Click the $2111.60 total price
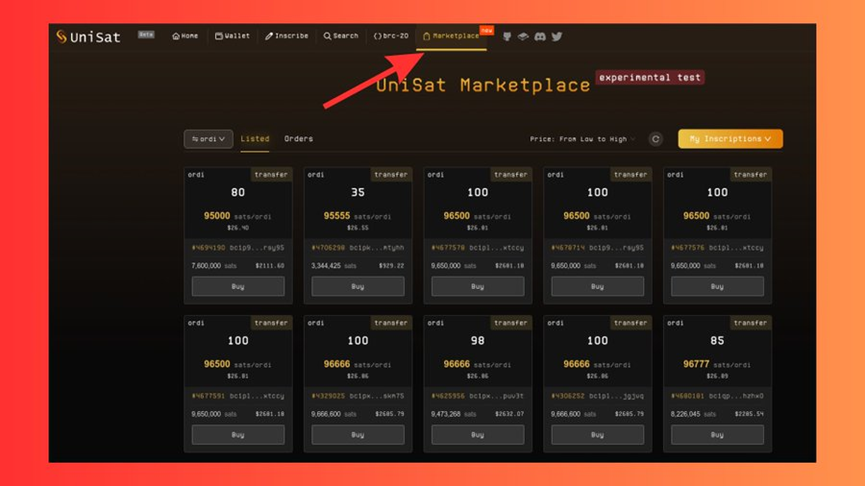This screenshot has height=486, width=865. point(270,266)
